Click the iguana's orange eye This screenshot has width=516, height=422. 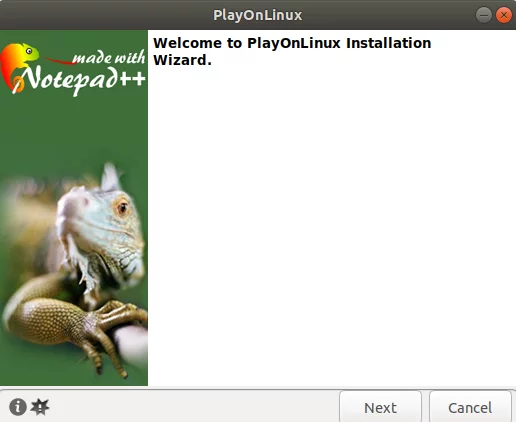point(122,208)
